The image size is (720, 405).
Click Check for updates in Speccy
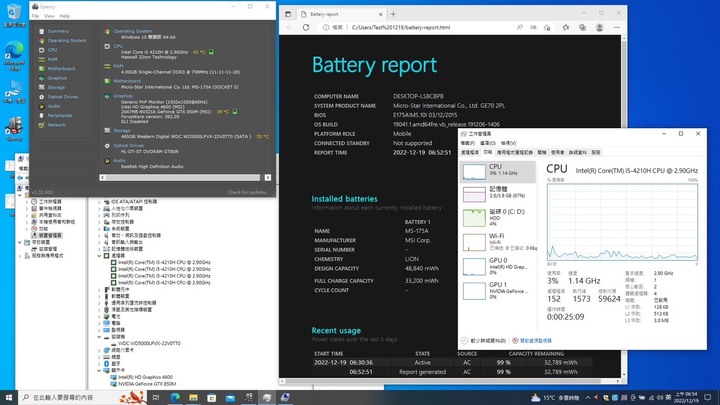(248, 192)
